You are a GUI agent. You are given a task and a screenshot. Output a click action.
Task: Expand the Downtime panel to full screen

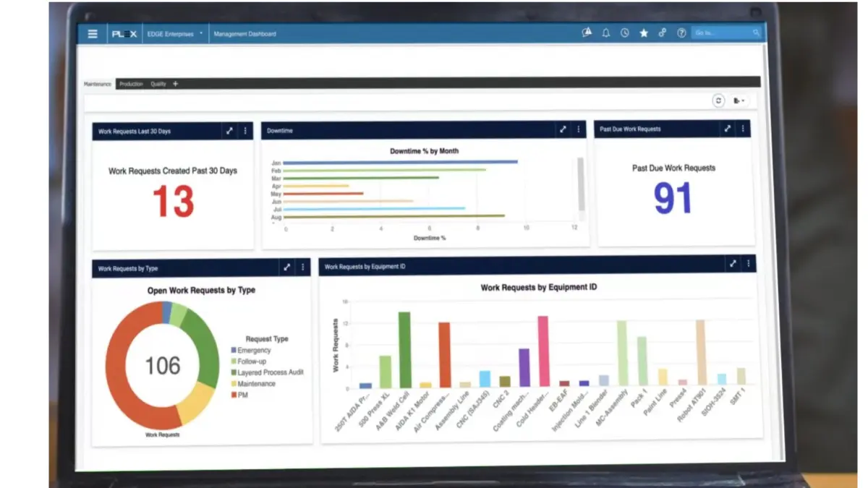[563, 129]
